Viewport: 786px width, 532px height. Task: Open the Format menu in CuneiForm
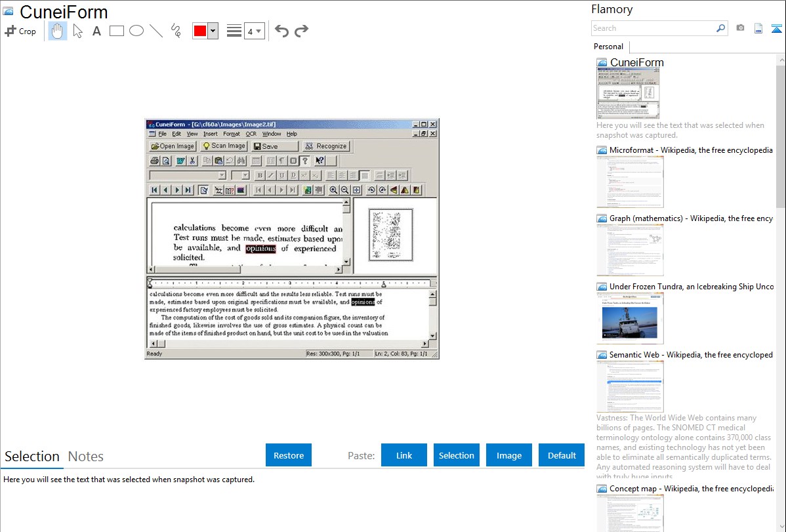(232, 134)
